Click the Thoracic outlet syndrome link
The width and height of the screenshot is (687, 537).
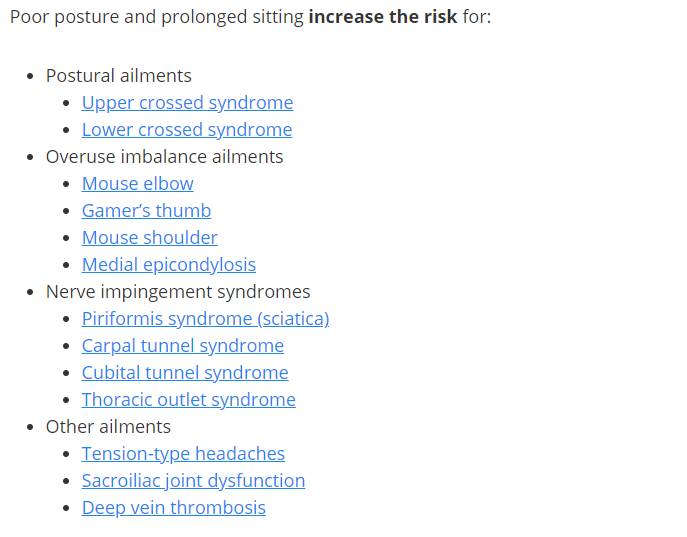pos(188,400)
